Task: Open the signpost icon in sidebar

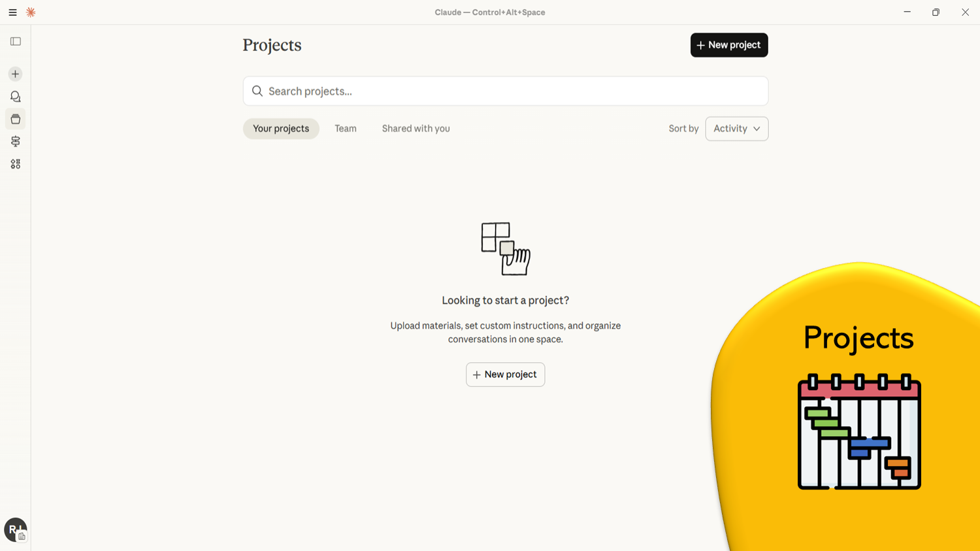Action: (16, 142)
